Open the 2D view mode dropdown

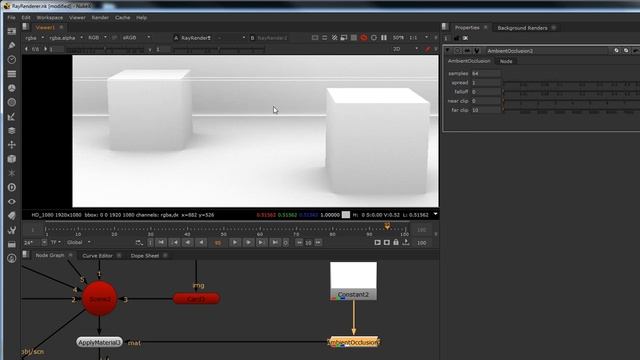406,49
